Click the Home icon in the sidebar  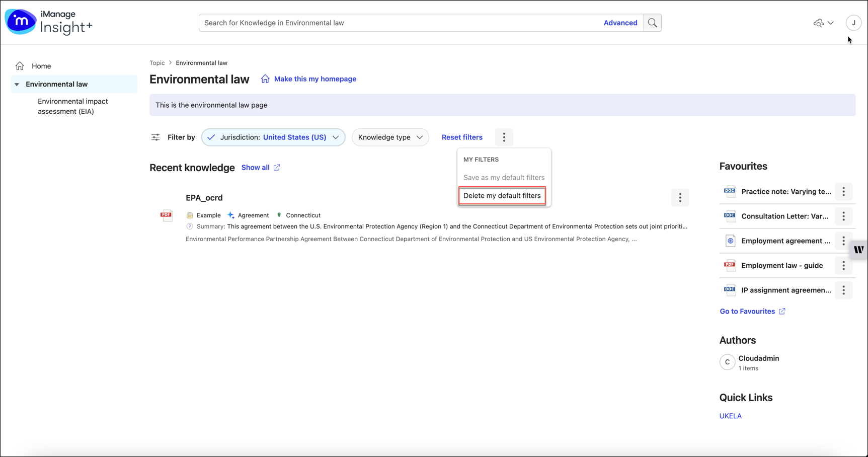click(20, 65)
